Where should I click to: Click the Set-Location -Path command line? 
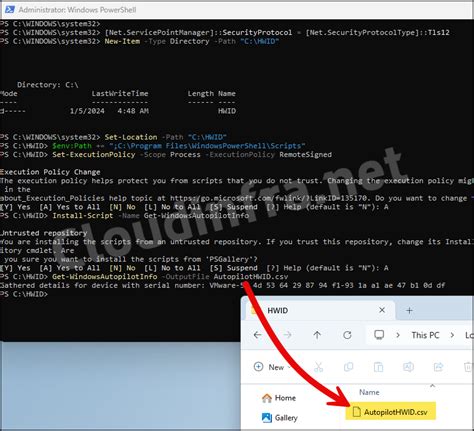tap(113, 137)
